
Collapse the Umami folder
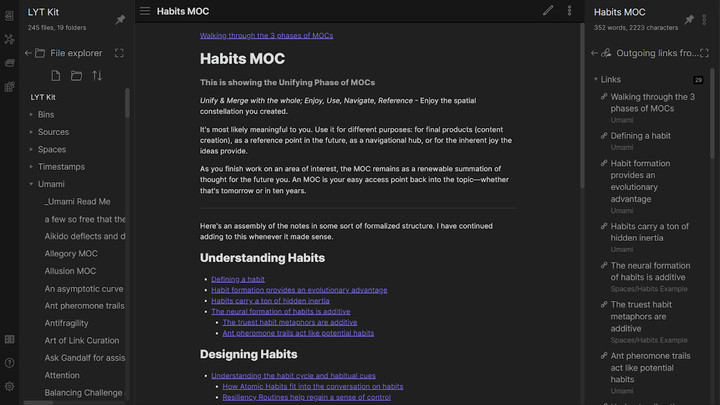click(x=32, y=184)
